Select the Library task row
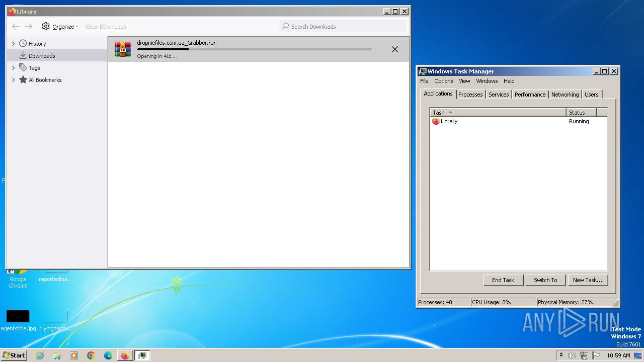Image resolution: width=644 pixels, height=362 pixels. pyautogui.click(x=519, y=121)
